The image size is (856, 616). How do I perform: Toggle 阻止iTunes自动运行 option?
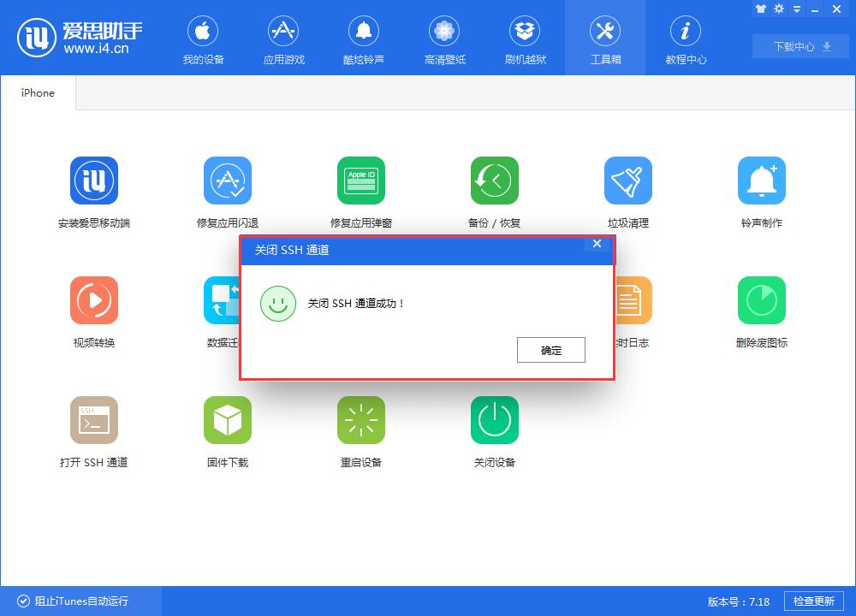click(x=73, y=601)
